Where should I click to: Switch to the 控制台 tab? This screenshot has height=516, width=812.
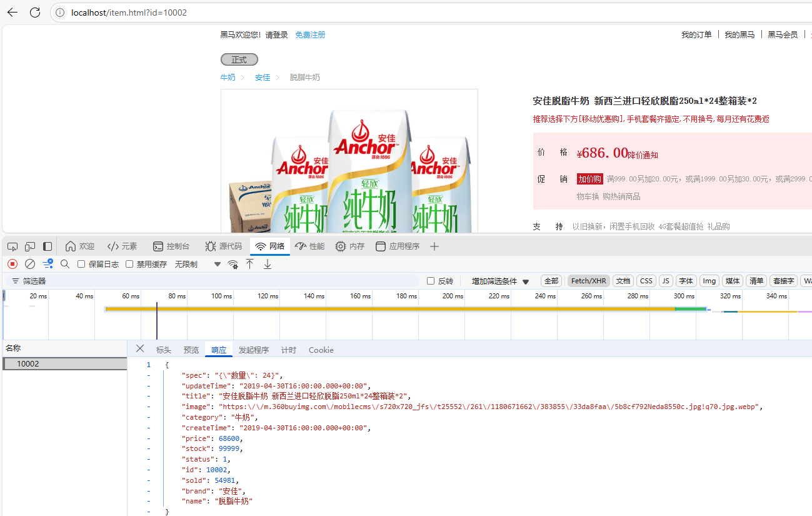point(171,246)
